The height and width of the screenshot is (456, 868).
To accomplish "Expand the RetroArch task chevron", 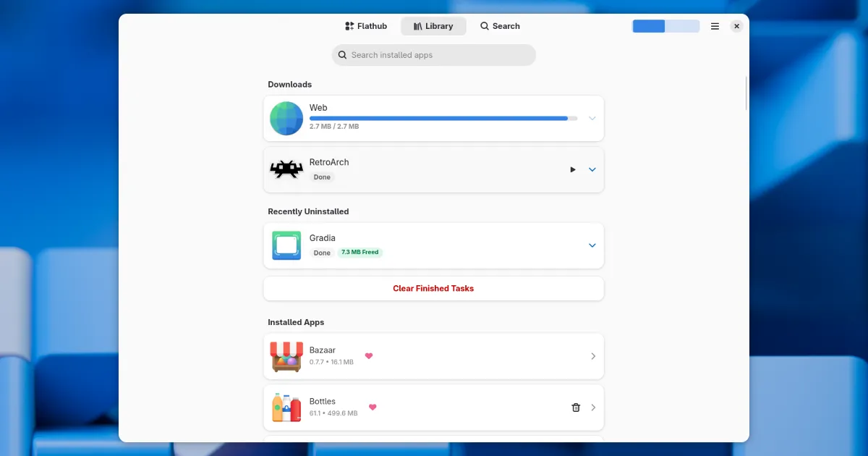I will click(x=592, y=169).
